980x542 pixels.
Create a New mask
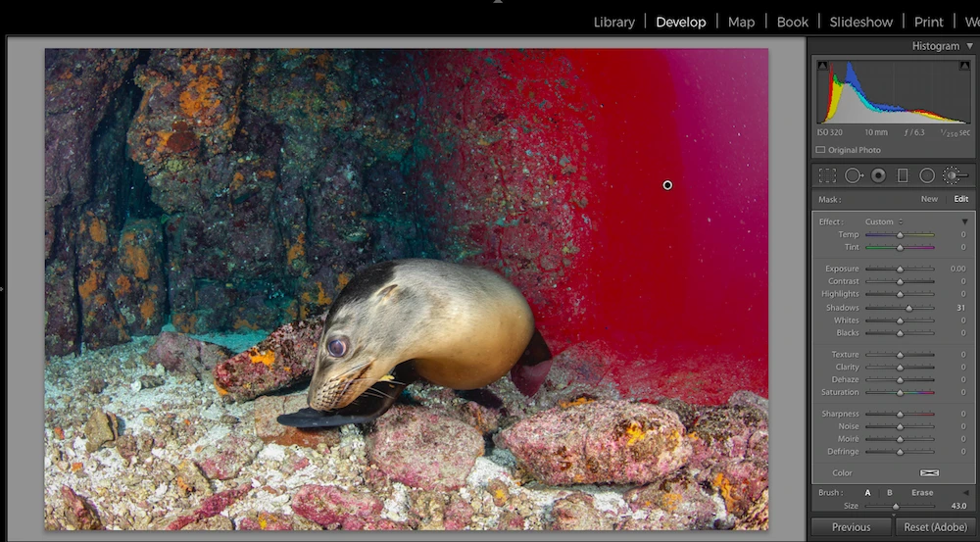[x=929, y=199]
